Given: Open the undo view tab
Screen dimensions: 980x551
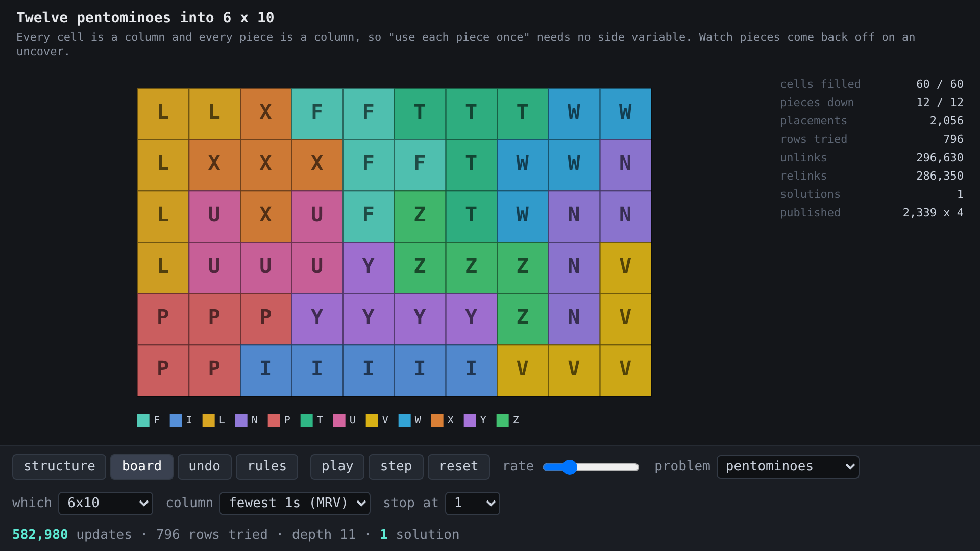Looking at the screenshot, I should 204,466.
